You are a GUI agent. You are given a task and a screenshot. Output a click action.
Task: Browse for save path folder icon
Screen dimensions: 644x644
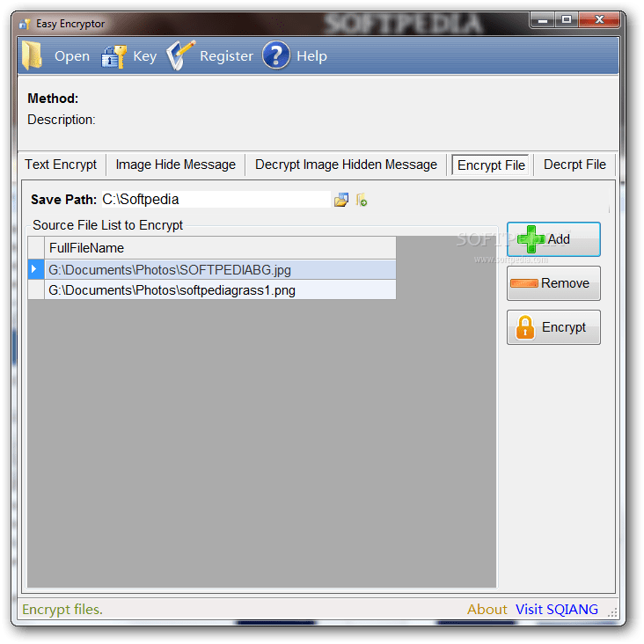[x=341, y=200]
